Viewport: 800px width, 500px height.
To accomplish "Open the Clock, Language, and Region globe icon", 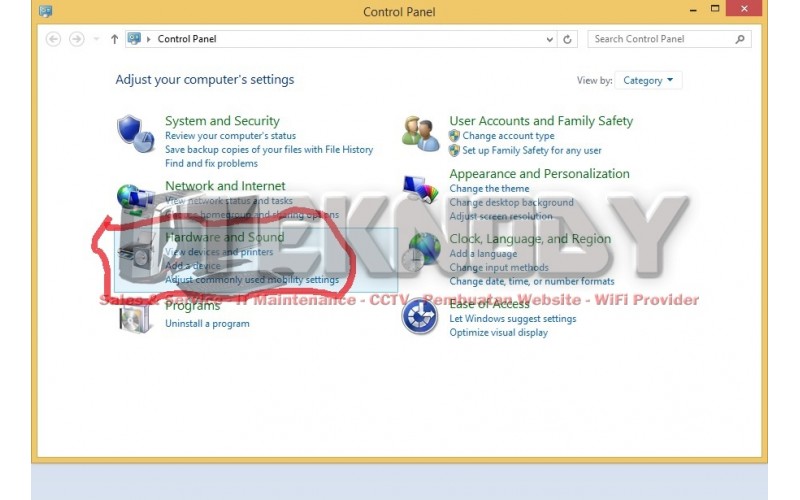I will [420, 252].
